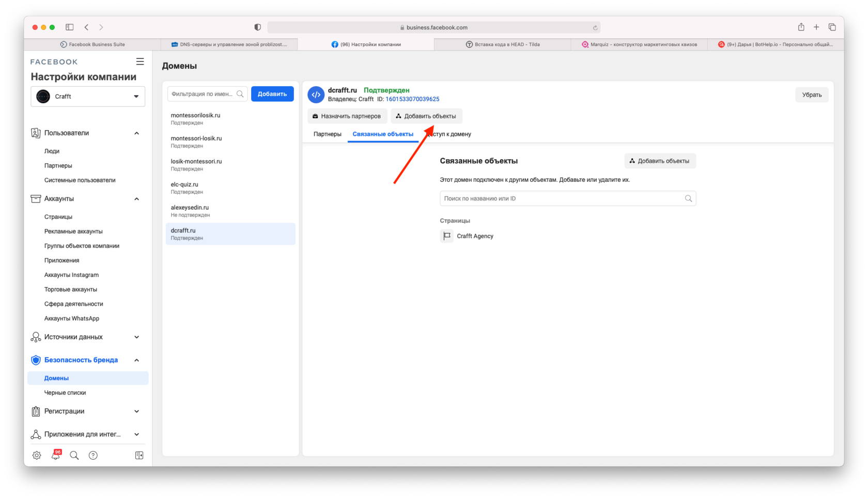
Task: Open the domain ID 1601533070039625 link
Action: click(x=412, y=99)
